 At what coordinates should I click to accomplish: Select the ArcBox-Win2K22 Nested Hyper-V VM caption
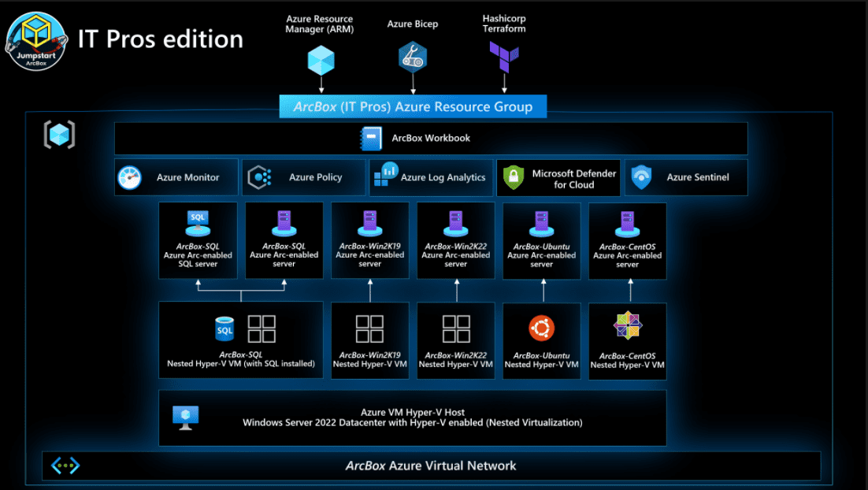pyautogui.click(x=455, y=360)
